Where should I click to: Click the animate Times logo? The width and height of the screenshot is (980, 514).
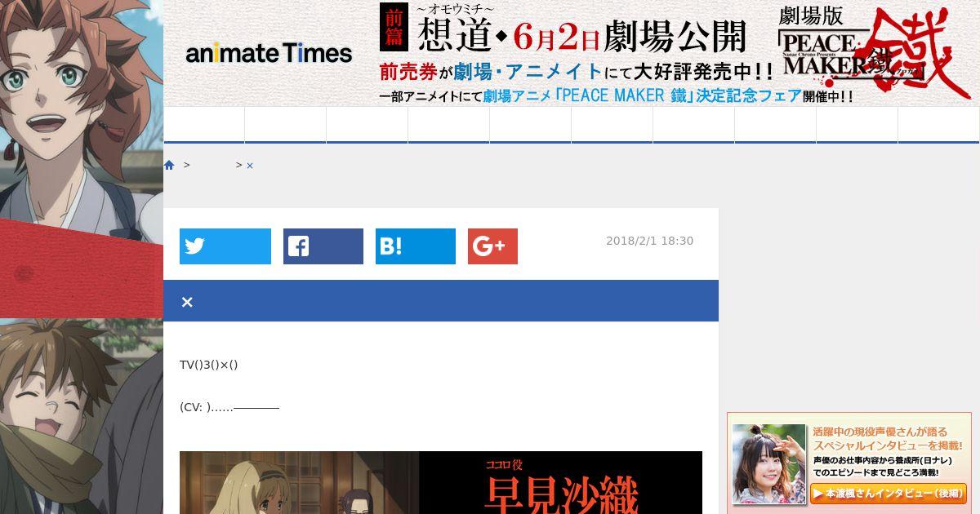269,54
